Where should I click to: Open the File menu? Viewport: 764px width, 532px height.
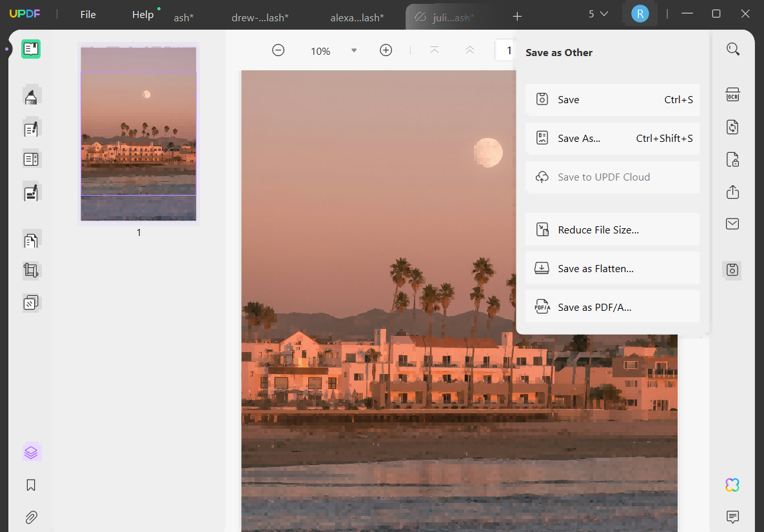88,14
